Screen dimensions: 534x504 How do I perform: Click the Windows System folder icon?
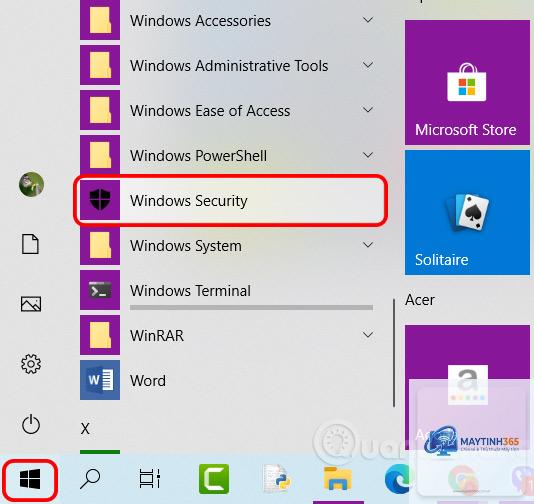pos(100,245)
